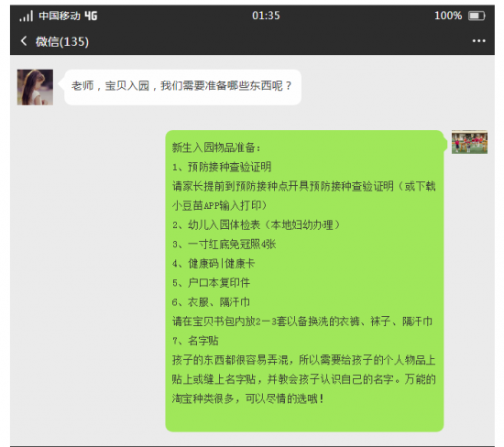Open the teacher's kindergarten photo avatar
The image size is (504, 447).
469,142
